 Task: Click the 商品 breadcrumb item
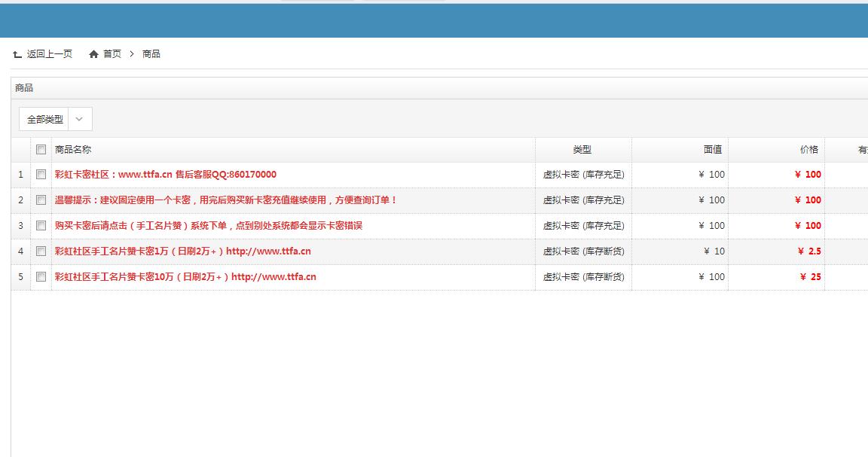pos(151,53)
